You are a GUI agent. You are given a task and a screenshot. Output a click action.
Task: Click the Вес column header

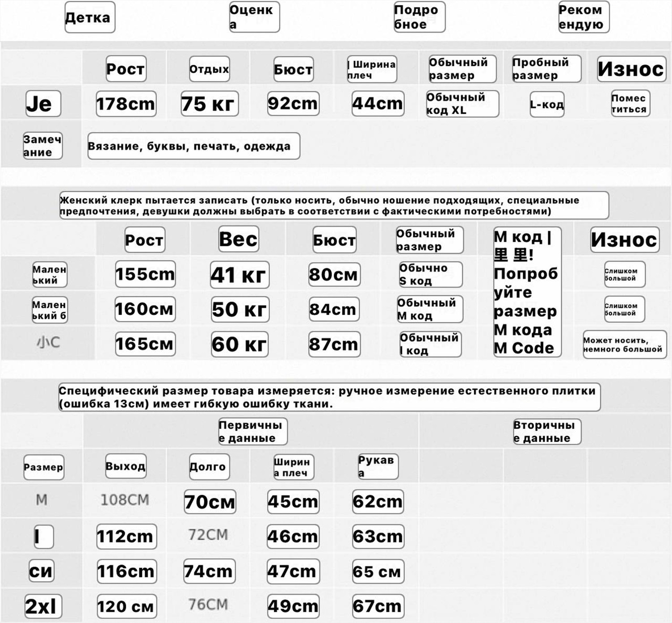(238, 239)
